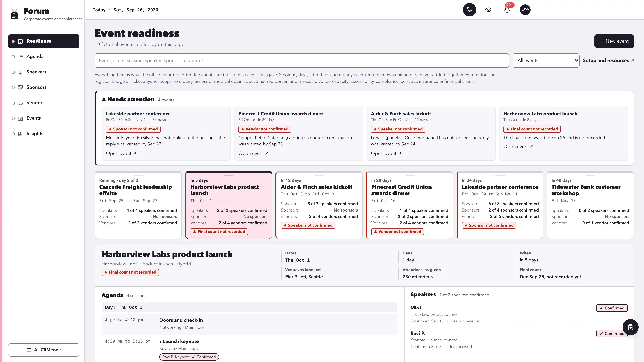Click the Launch keynote session title
The height and width of the screenshot is (362, 644).
(x=181, y=342)
